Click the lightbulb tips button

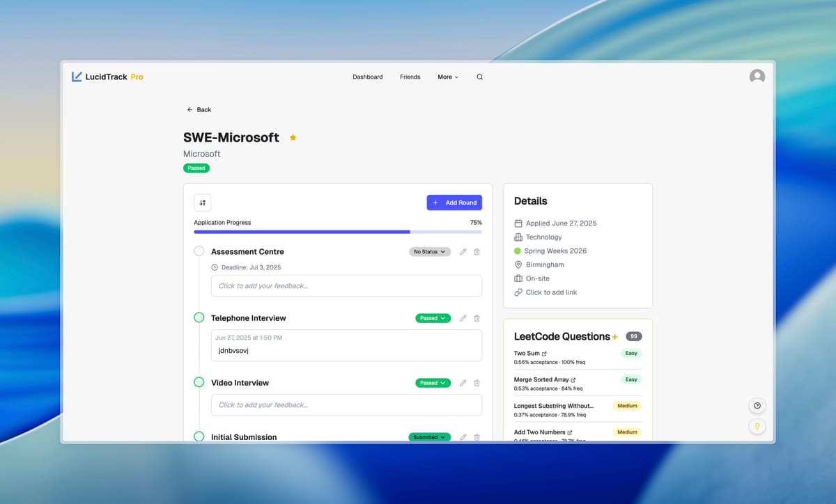tap(757, 426)
